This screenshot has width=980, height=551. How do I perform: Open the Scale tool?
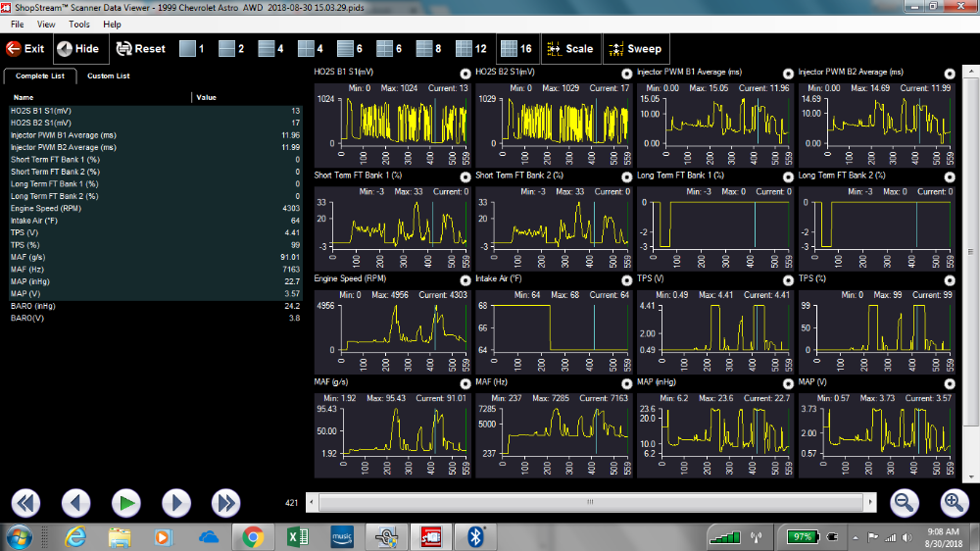click(x=570, y=49)
